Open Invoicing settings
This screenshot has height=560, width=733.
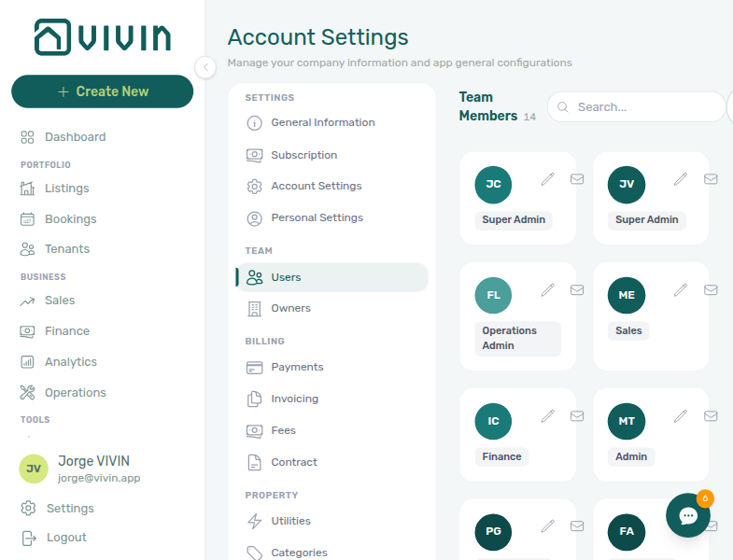pos(282,399)
